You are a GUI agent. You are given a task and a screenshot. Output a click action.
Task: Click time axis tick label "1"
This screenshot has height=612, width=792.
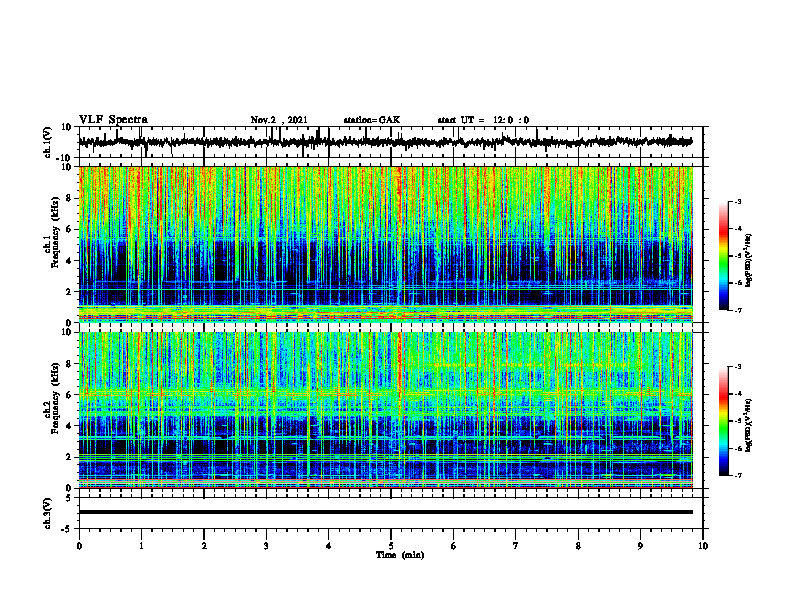(141, 546)
